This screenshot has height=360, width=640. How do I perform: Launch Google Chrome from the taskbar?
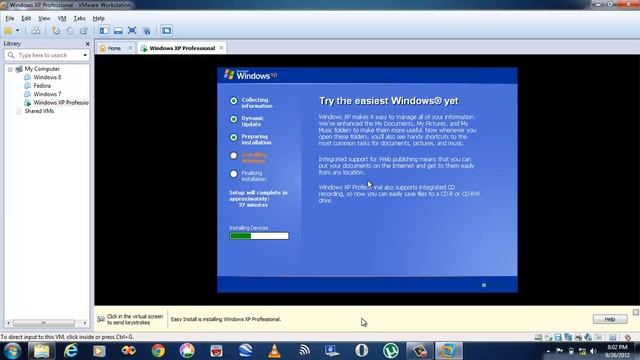[x=158, y=351]
